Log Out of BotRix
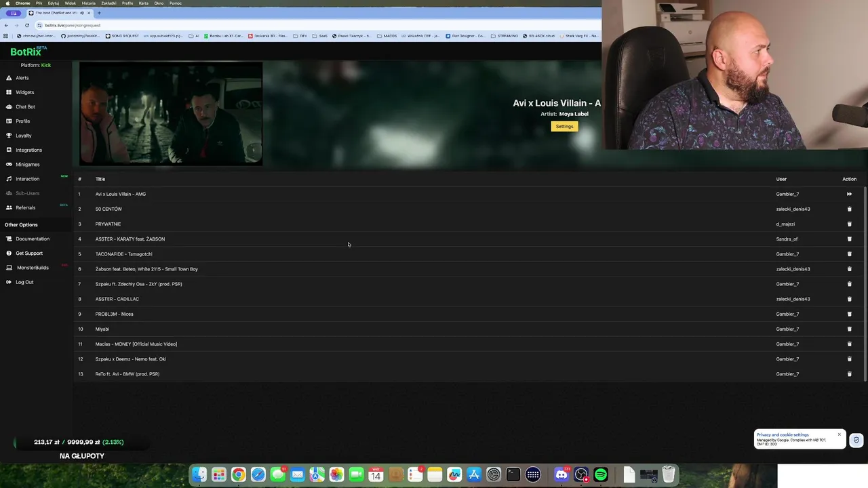 click(24, 282)
